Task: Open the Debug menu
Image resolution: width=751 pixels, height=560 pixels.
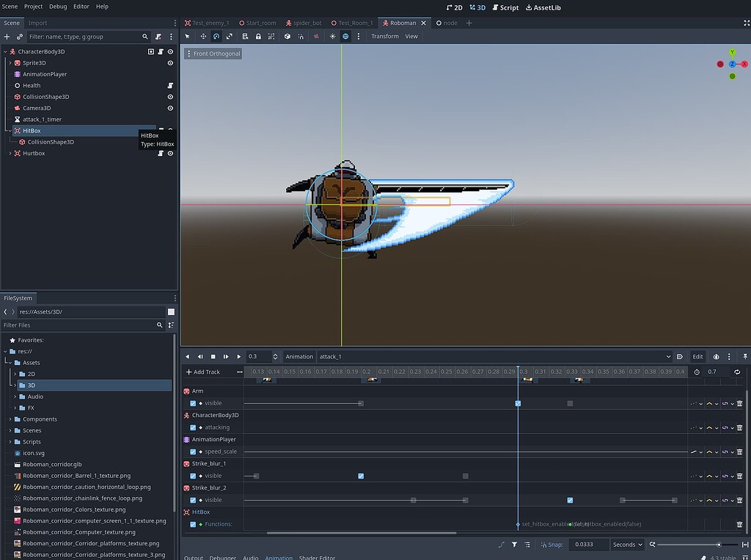Action: (x=57, y=7)
